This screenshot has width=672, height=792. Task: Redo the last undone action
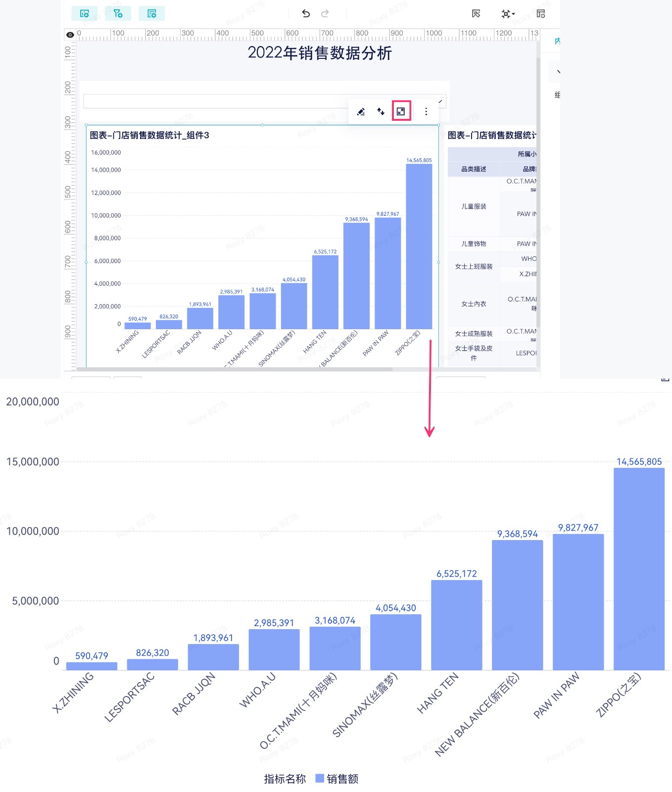(x=325, y=13)
